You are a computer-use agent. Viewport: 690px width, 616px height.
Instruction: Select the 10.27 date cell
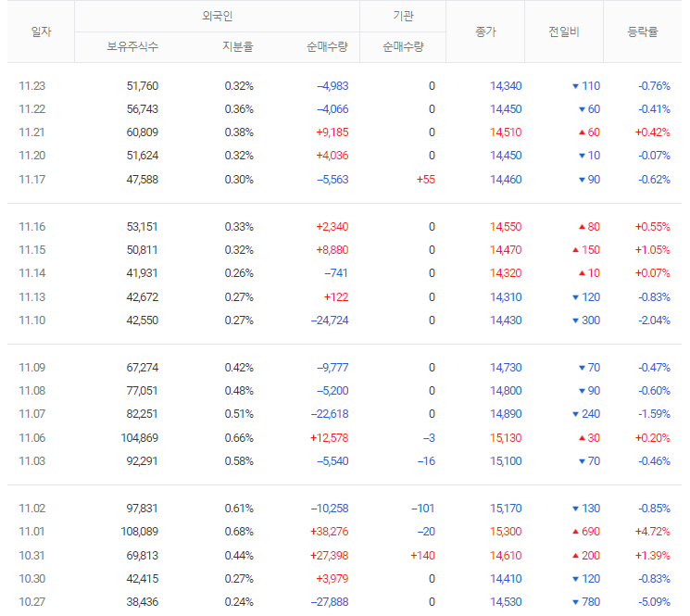(32, 602)
